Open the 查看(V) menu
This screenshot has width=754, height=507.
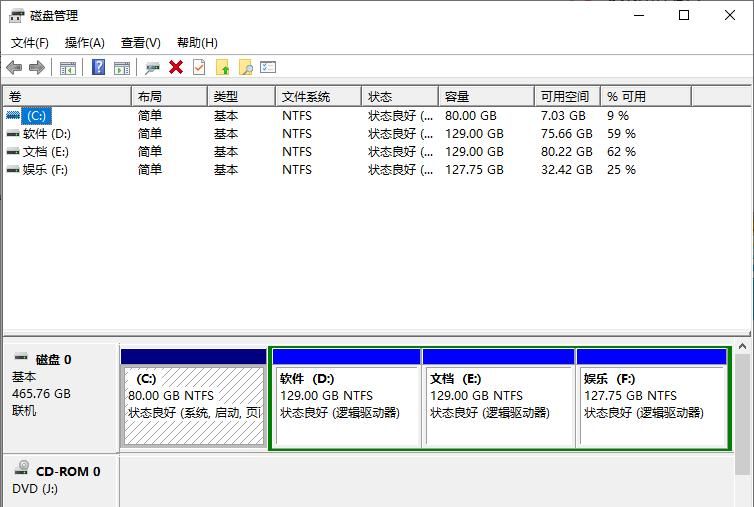coord(140,43)
